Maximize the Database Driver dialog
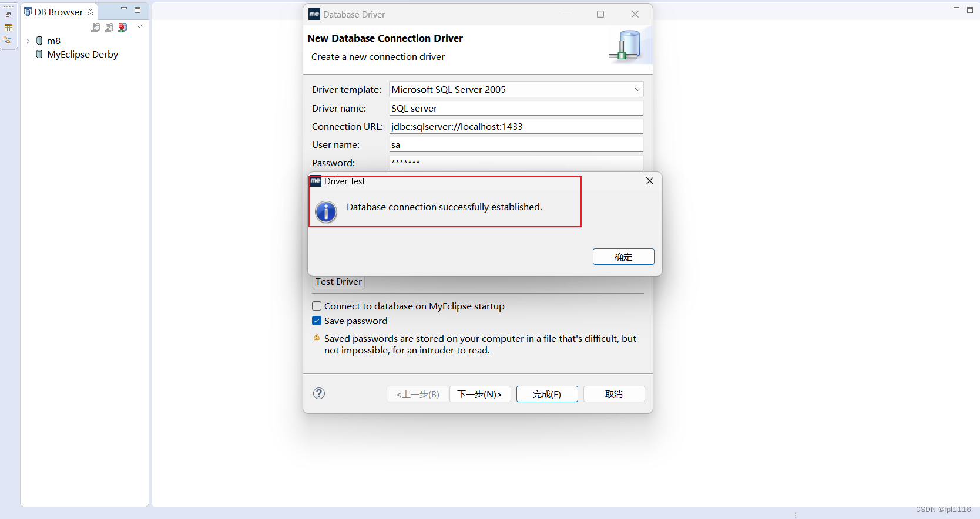This screenshot has width=980, height=519. click(x=600, y=14)
